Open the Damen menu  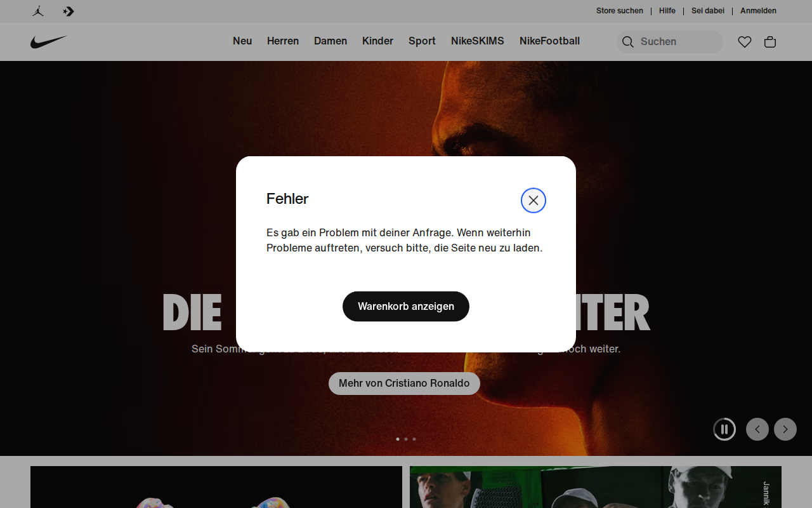coord(331,41)
